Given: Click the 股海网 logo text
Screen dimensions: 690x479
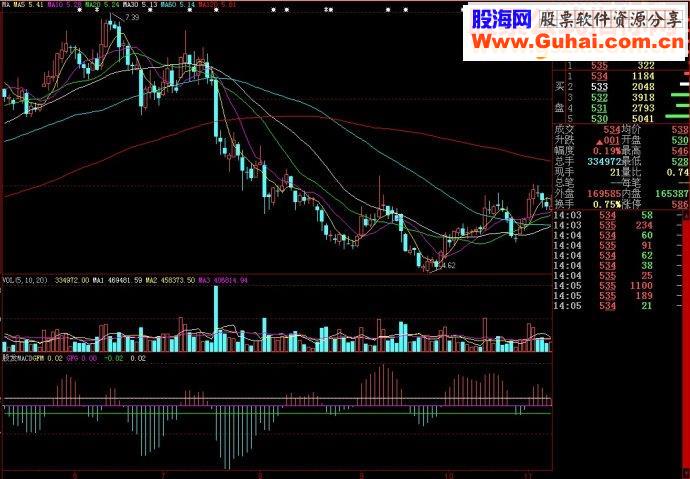Looking at the screenshot, I should pyautogui.click(x=502, y=19).
